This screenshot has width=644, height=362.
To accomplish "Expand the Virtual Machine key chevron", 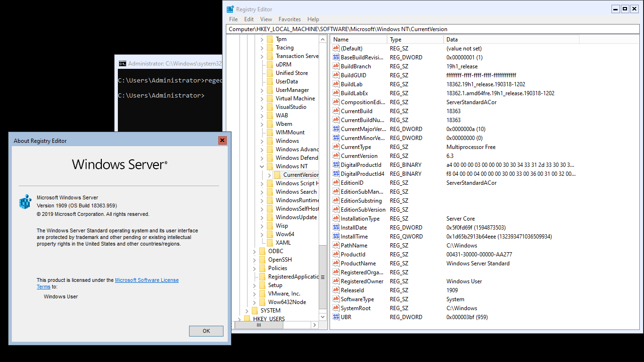I will click(262, 99).
